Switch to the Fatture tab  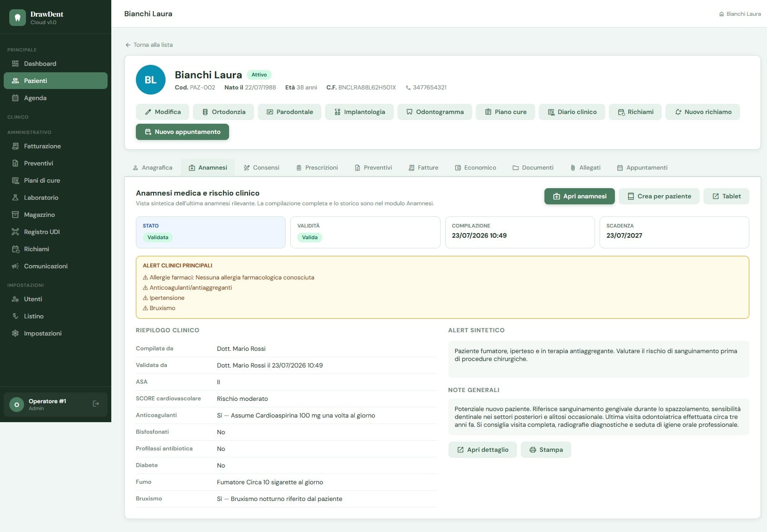pos(423,168)
